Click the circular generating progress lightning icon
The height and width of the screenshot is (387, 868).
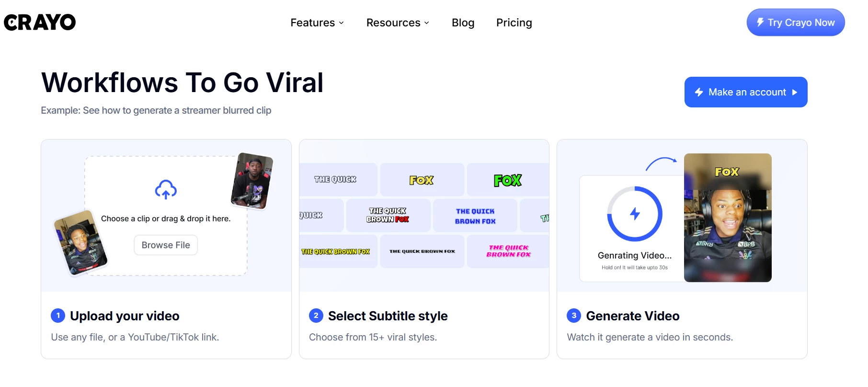635,213
